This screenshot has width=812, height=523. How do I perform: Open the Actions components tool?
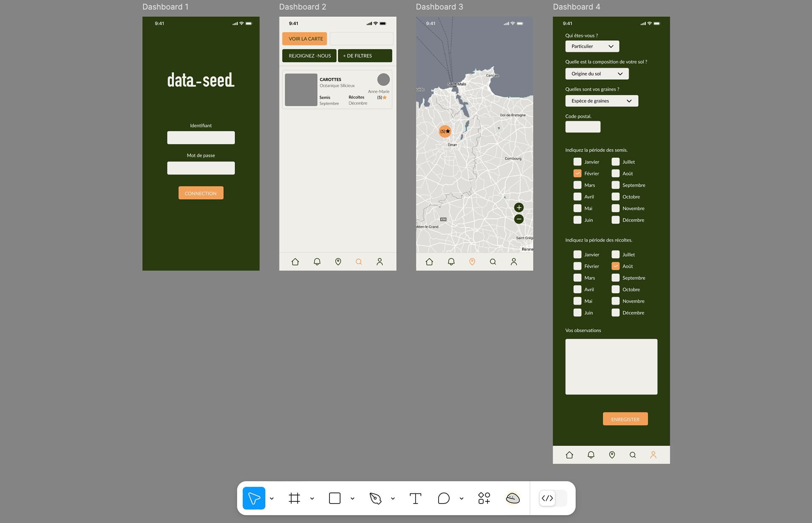tap(484, 498)
